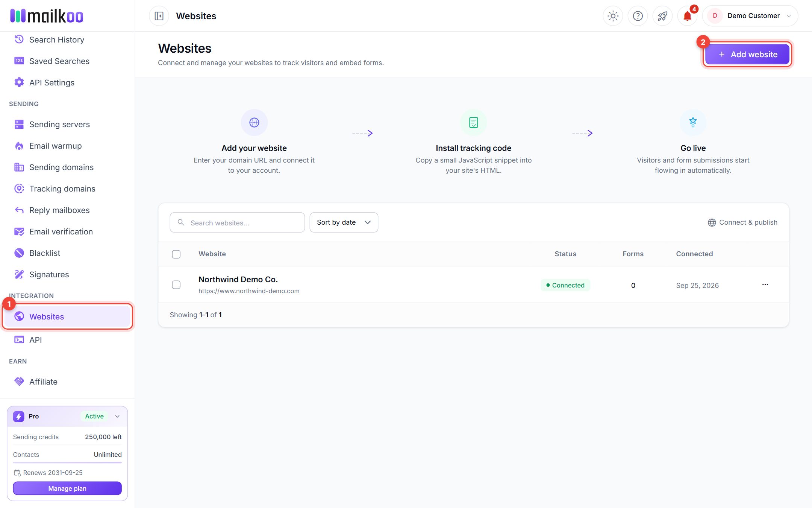This screenshot has height=508, width=812.
Task: Click the Blacklist ban icon
Action: click(x=19, y=253)
